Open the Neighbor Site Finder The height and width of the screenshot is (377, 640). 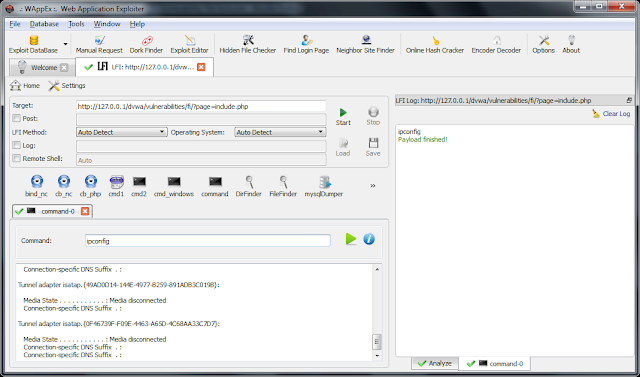click(x=365, y=44)
